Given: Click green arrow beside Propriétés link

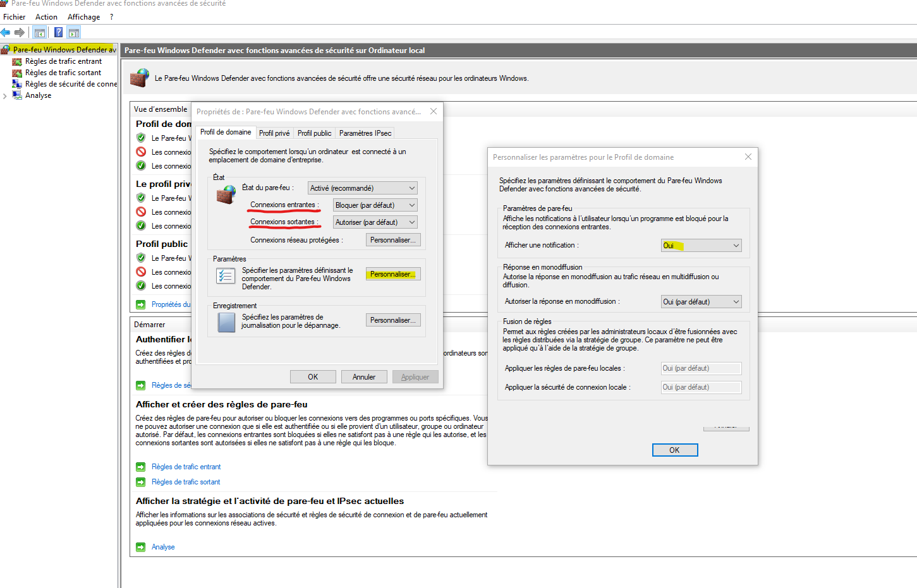Looking at the screenshot, I should [x=140, y=304].
